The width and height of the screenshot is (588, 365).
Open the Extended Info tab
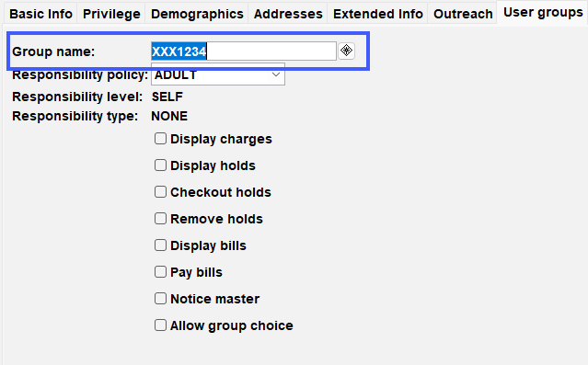[x=377, y=14]
